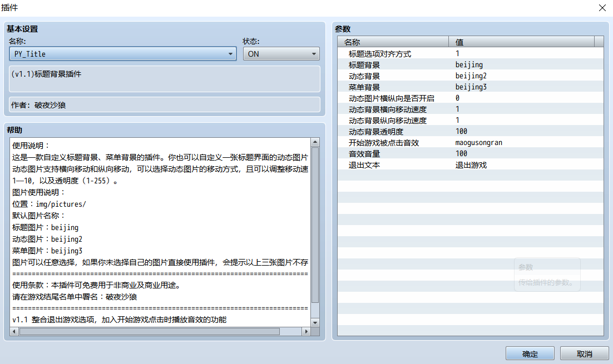Viewport: 613px width, 364px height.
Task: Open the PY_Title plugin name dropdown
Action: (123, 54)
